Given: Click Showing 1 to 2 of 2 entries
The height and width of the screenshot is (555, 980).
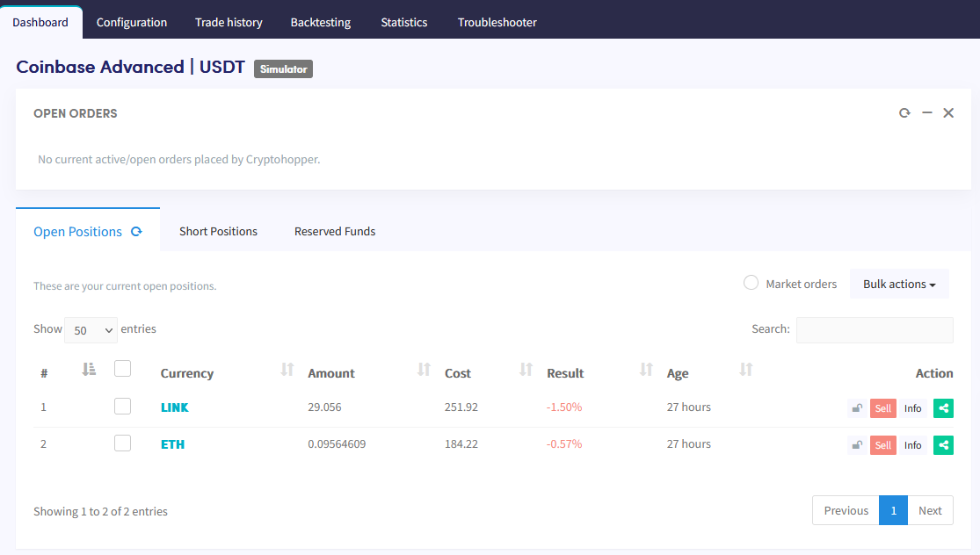Looking at the screenshot, I should click(100, 511).
